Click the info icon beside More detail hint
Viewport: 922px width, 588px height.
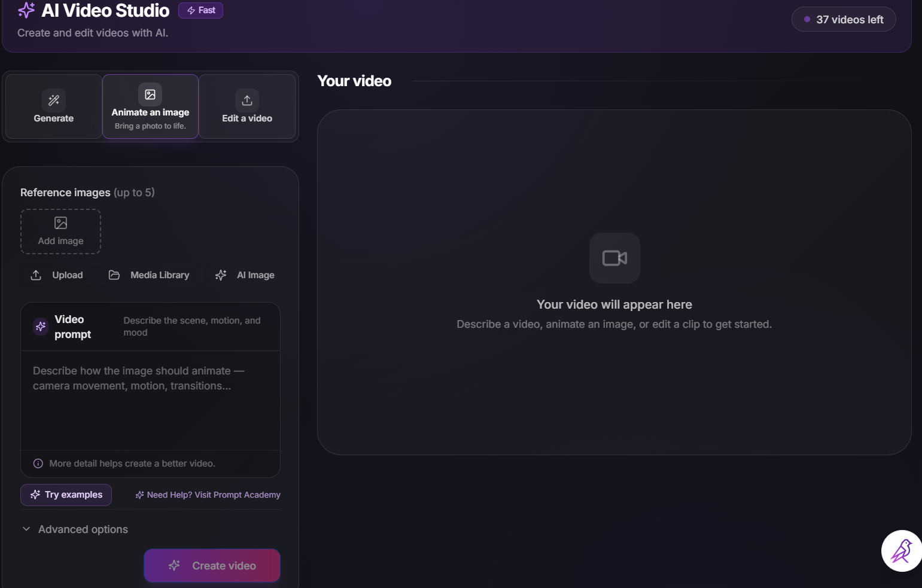38,464
